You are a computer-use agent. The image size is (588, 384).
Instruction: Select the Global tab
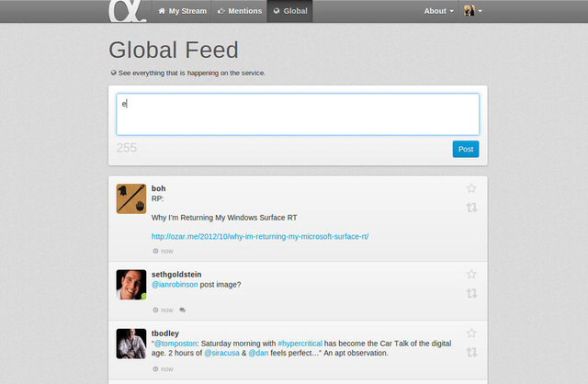point(290,11)
